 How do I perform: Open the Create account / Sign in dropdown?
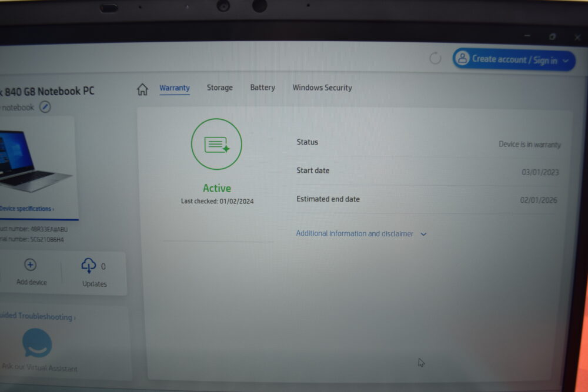point(566,61)
